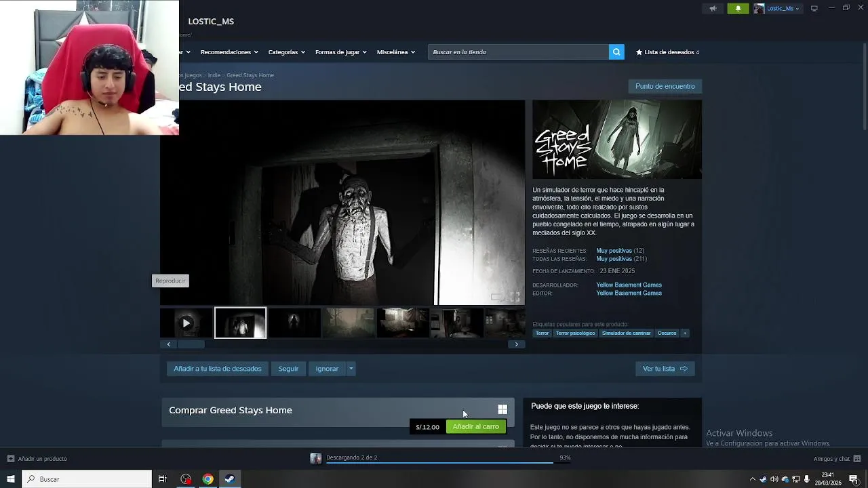The image size is (868, 488).
Task: Click the OneDrive cloud tray icon
Action: click(785, 479)
